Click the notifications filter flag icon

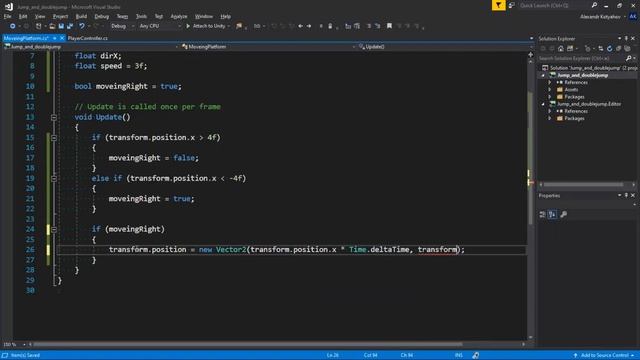click(x=498, y=5)
